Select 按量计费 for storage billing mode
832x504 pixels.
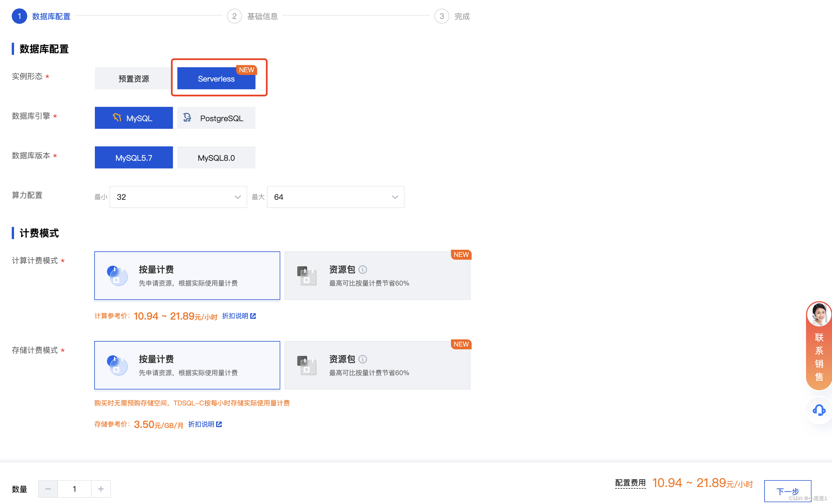(x=187, y=365)
